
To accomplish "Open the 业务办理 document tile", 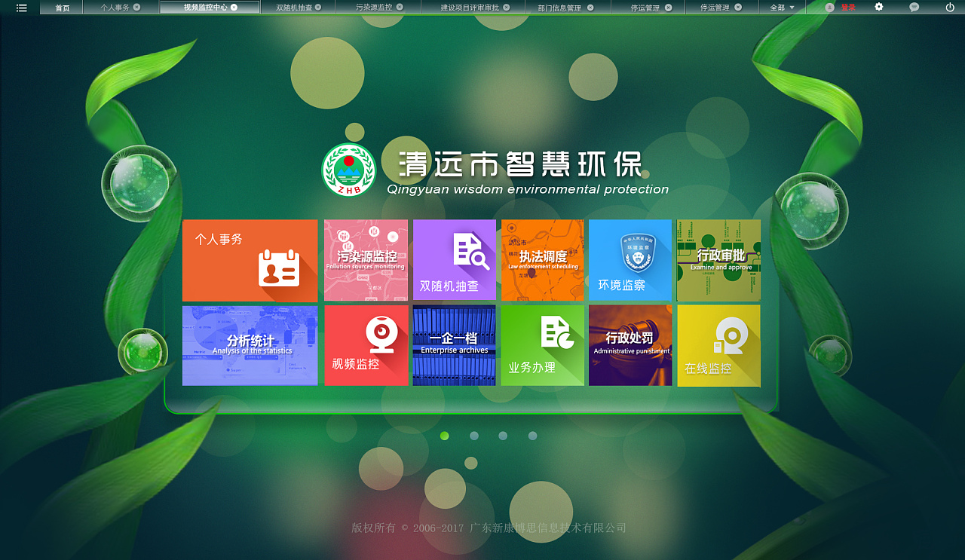I will click(542, 345).
